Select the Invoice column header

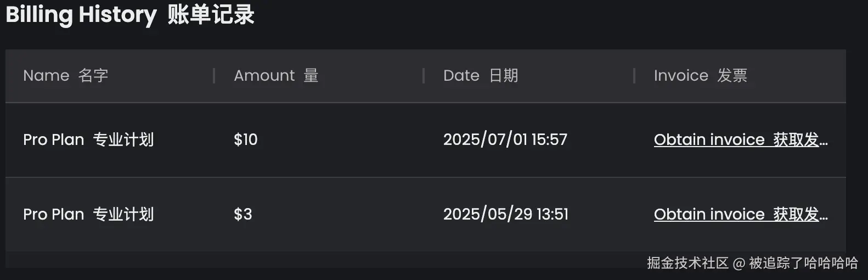700,76
